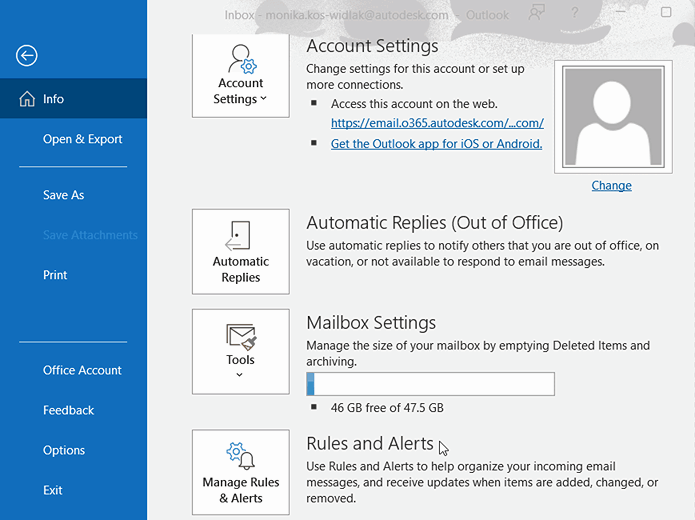Open the email.o365.autodesk.com web link
695x520 pixels.
tap(437, 123)
